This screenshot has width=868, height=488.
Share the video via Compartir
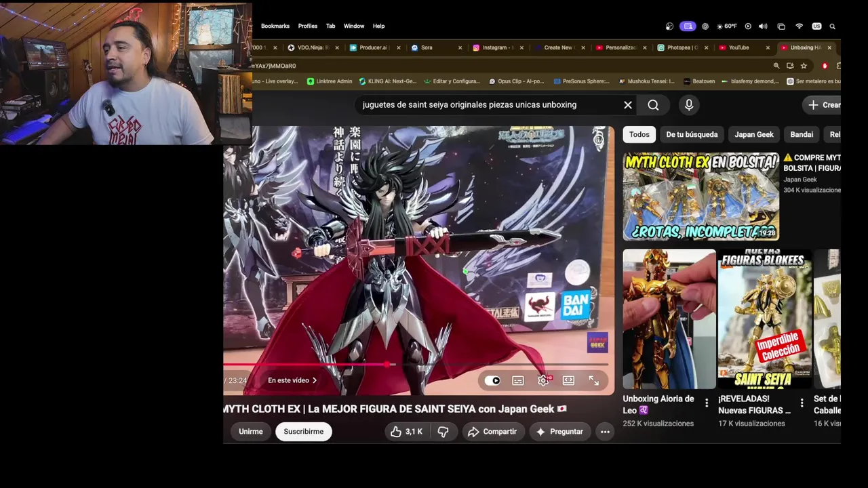pyautogui.click(x=492, y=432)
